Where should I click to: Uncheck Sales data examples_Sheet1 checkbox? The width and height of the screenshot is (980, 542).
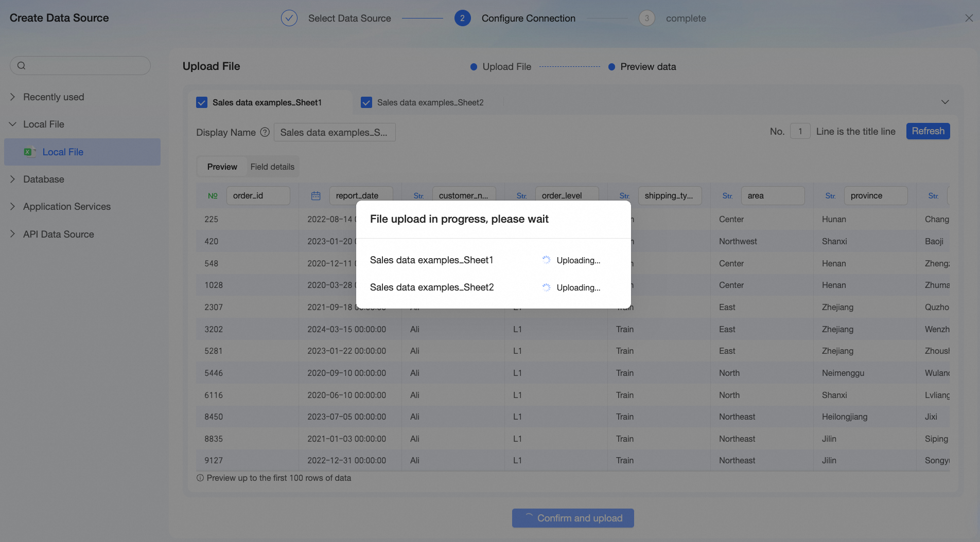point(202,102)
